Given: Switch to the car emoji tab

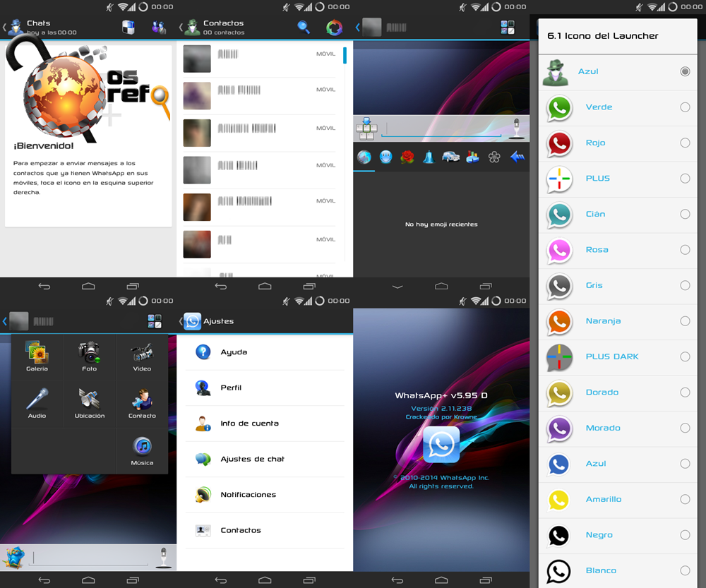Looking at the screenshot, I should (x=450, y=157).
